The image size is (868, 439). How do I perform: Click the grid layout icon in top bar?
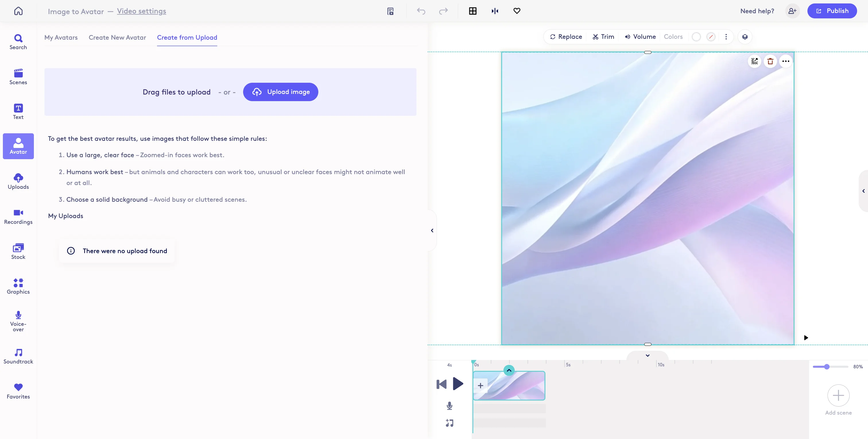[x=472, y=11]
